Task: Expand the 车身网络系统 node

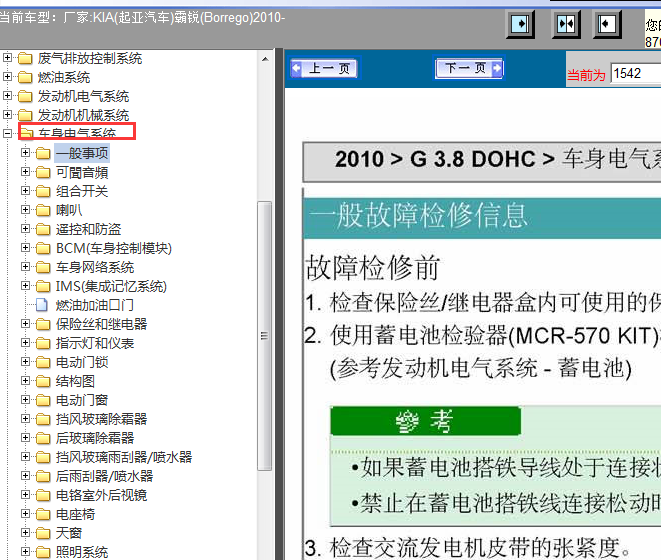Action: [26, 267]
